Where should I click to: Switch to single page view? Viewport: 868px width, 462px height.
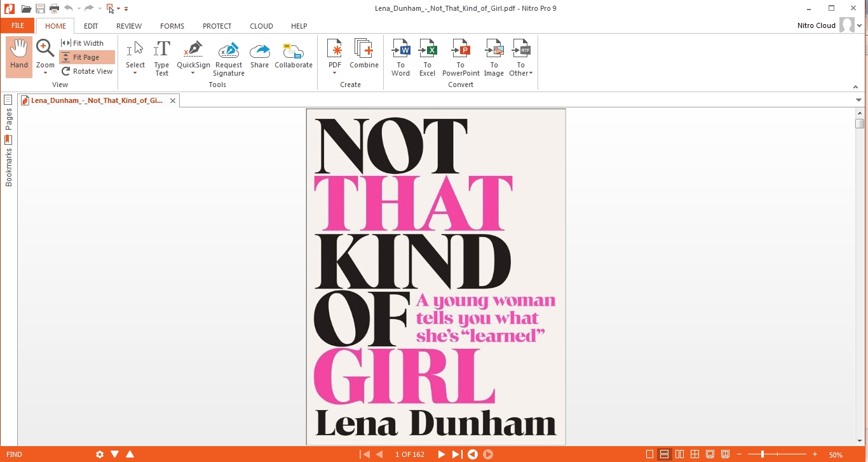649,454
